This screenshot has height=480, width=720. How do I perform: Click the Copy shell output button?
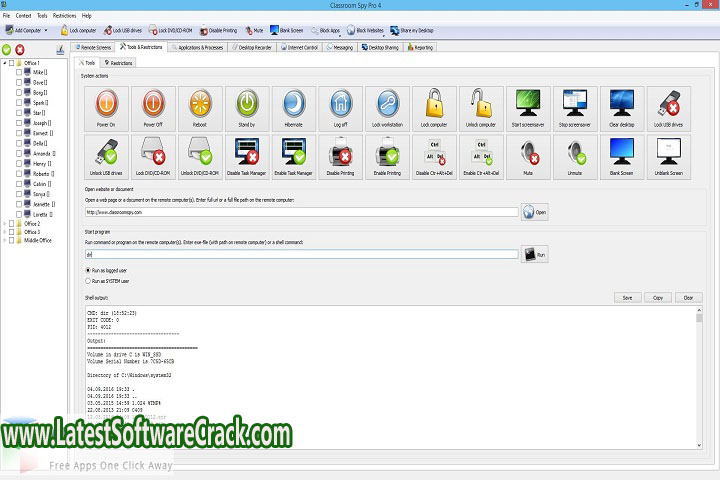pyautogui.click(x=658, y=298)
